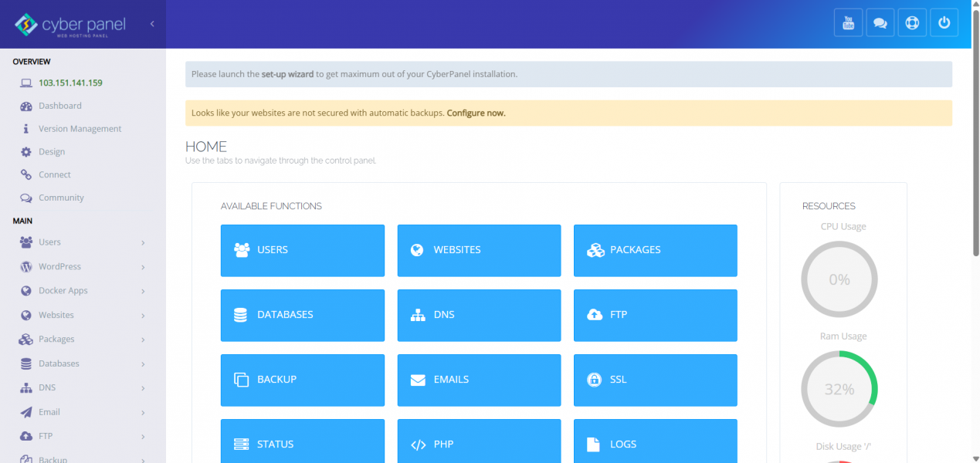Image resolution: width=980 pixels, height=463 pixels.
Task: Click the Docker Apps globe icon in sidebar
Action: point(26,291)
